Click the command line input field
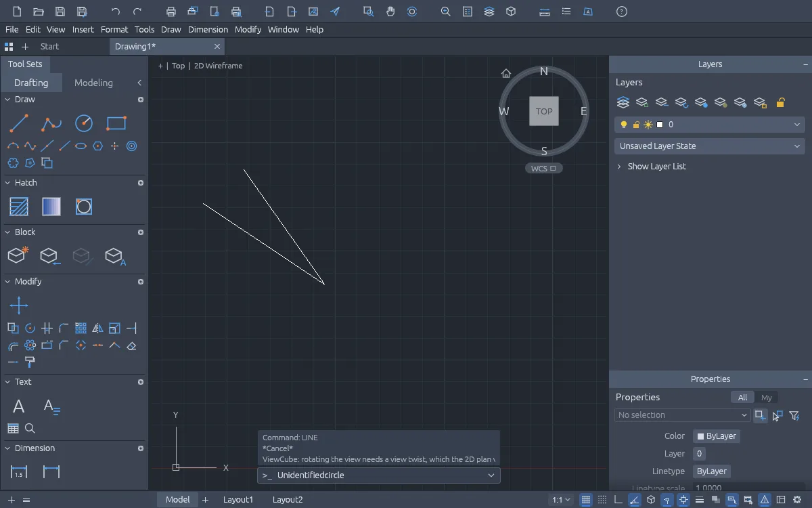The image size is (812, 508). [379, 475]
